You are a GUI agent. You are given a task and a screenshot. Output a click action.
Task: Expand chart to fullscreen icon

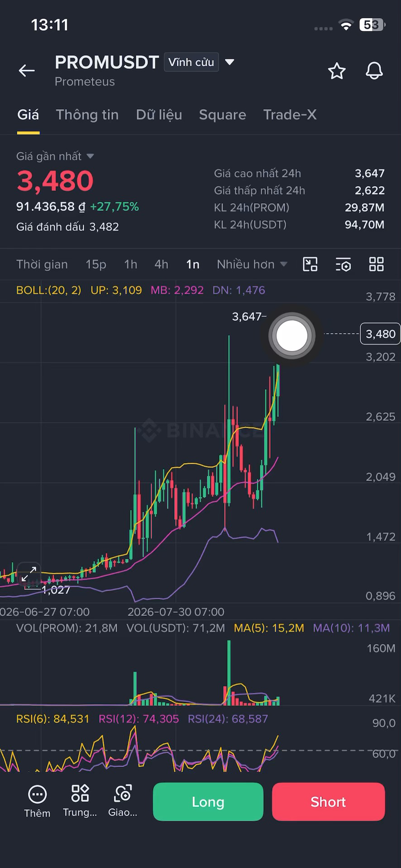(29, 575)
